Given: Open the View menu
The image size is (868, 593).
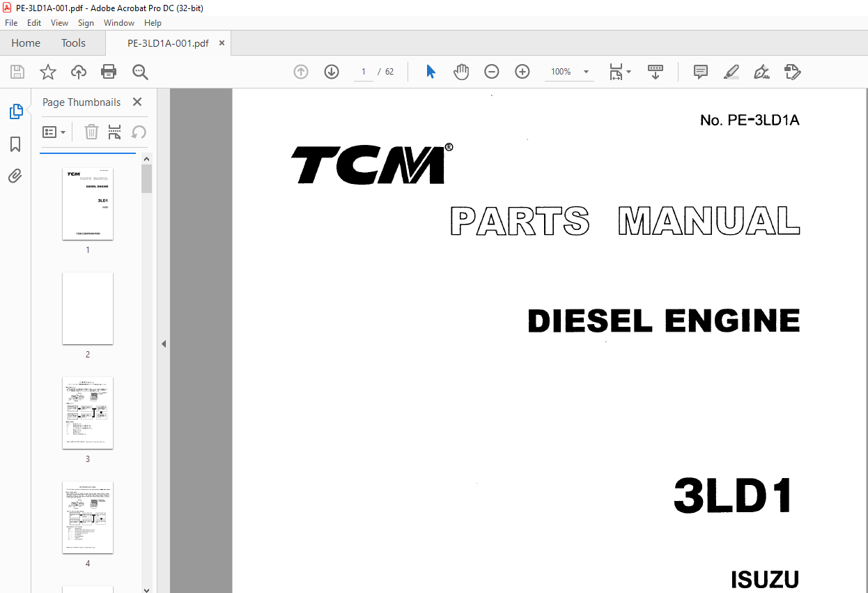Looking at the screenshot, I should 59,23.
